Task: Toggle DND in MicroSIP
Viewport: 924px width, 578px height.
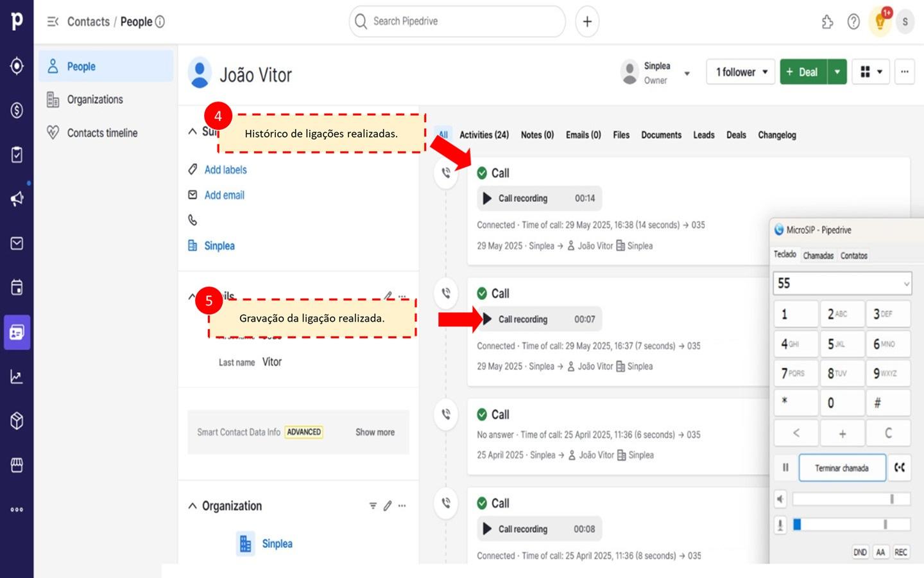Action: click(x=860, y=552)
